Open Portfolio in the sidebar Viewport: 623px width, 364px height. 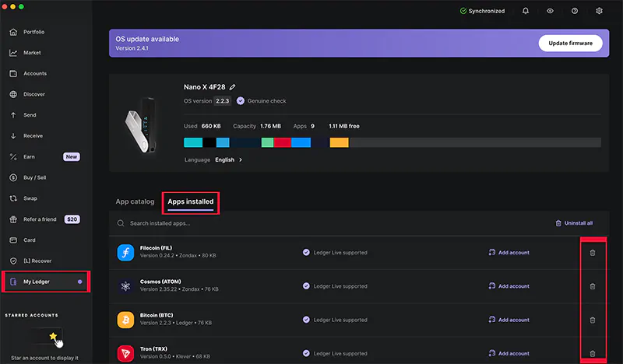pyautogui.click(x=33, y=32)
